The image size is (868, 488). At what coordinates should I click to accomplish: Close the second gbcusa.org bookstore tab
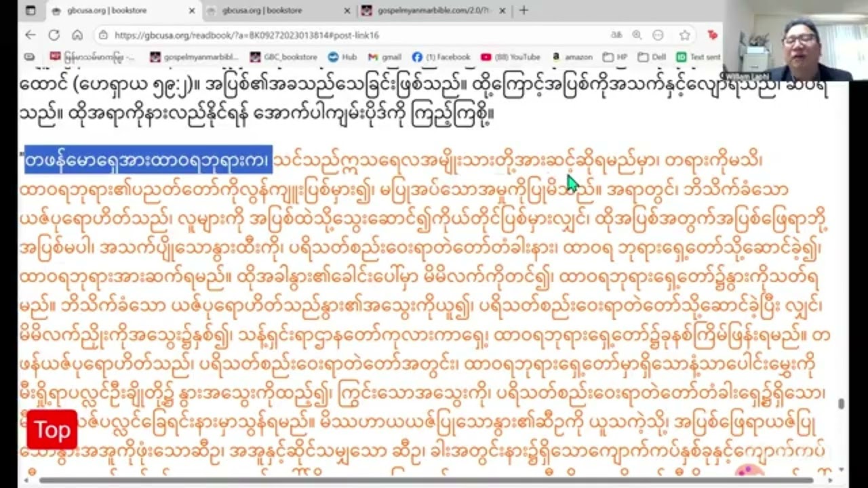click(x=347, y=11)
